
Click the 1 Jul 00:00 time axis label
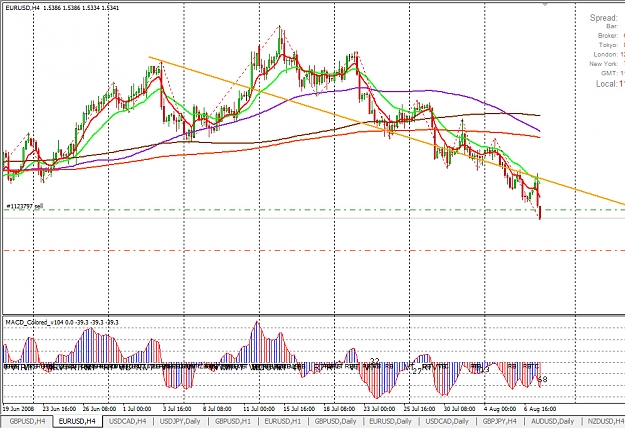pos(137,408)
